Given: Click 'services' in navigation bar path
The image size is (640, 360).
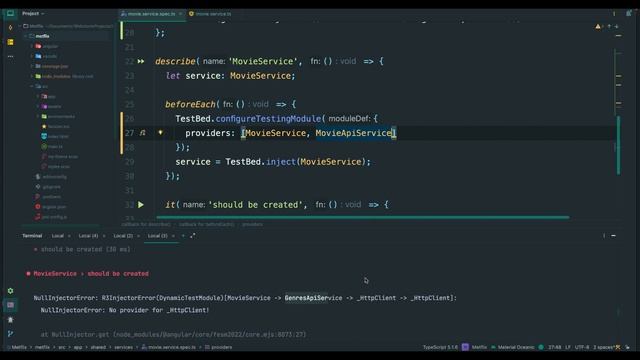Looking at the screenshot, I should pos(123,347).
